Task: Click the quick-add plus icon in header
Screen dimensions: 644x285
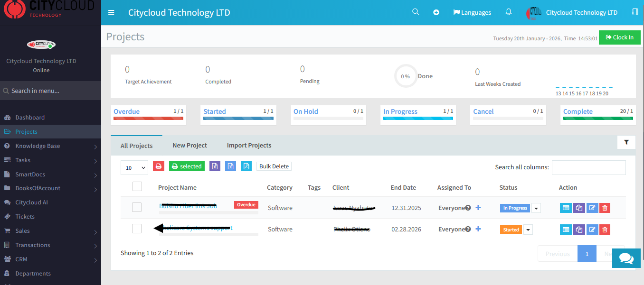Action: click(x=436, y=12)
